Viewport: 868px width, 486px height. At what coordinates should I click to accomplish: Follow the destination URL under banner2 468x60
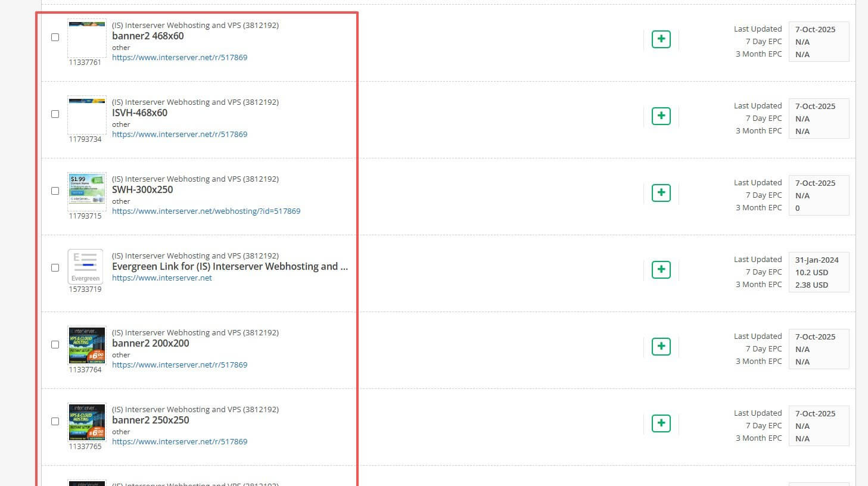(x=179, y=58)
